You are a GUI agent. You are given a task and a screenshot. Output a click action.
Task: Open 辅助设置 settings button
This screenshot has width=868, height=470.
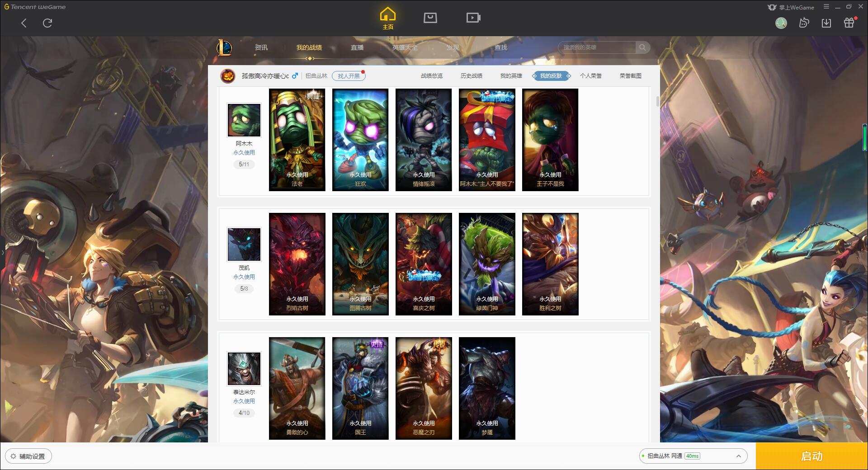(x=28, y=456)
